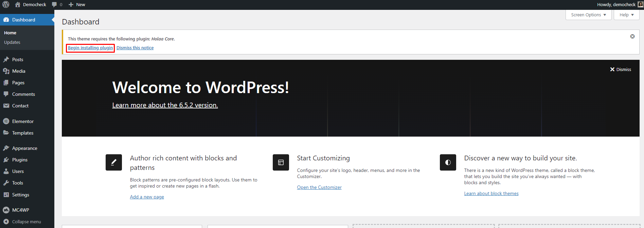644x228 pixels.
Task: Dismiss the plugin notice with circle X icon
Action: [x=632, y=36]
